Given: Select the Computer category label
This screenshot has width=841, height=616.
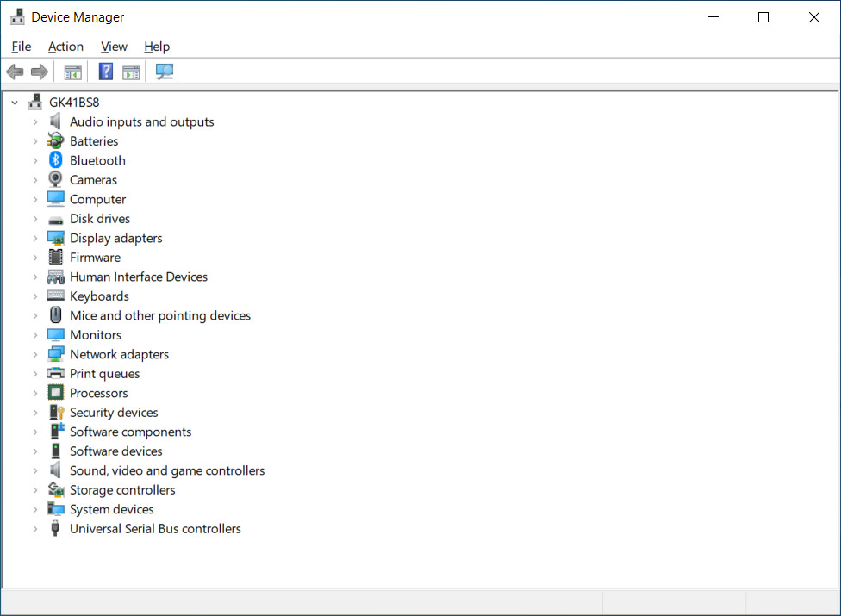Looking at the screenshot, I should click(97, 199).
